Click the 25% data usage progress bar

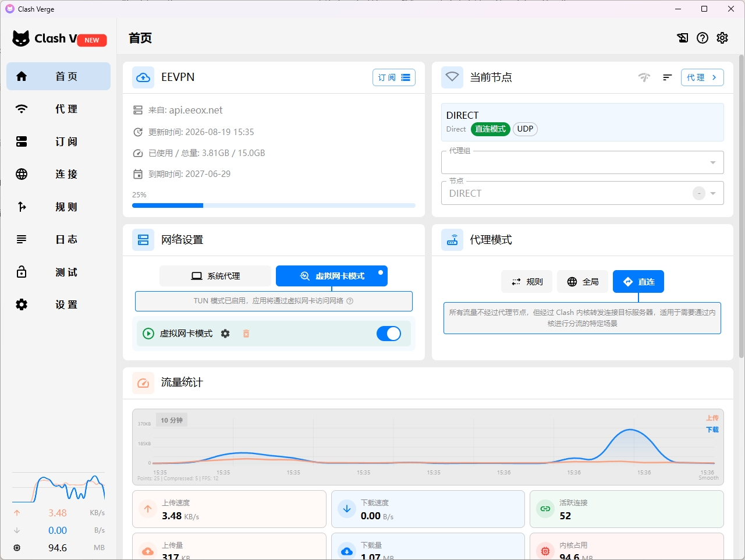tap(274, 205)
